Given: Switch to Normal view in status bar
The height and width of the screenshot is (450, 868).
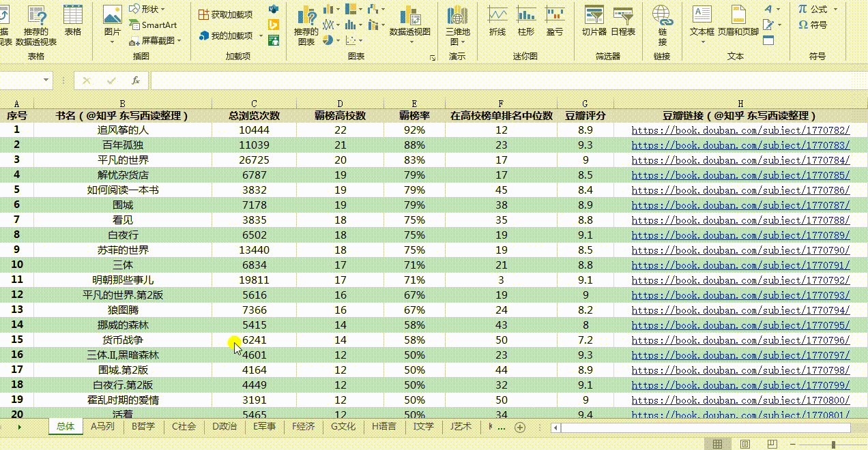Looking at the screenshot, I should pos(717,445).
